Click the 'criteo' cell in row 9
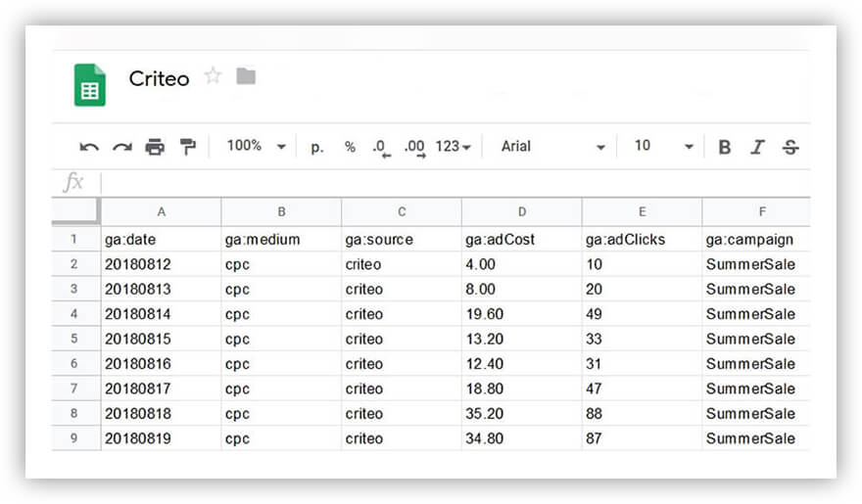Image resolution: width=862 pixels, height=504 pixels. pos(402,438)
